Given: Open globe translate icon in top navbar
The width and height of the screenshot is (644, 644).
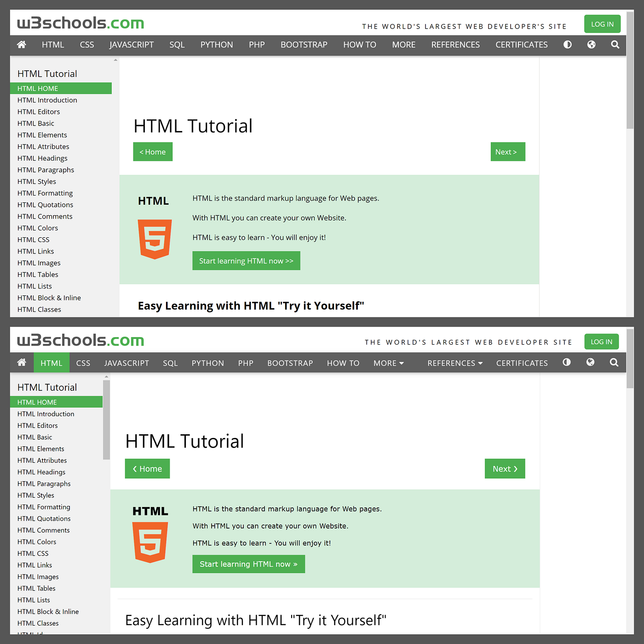Looking at the screenshot, I should click(x=592, y=45).
